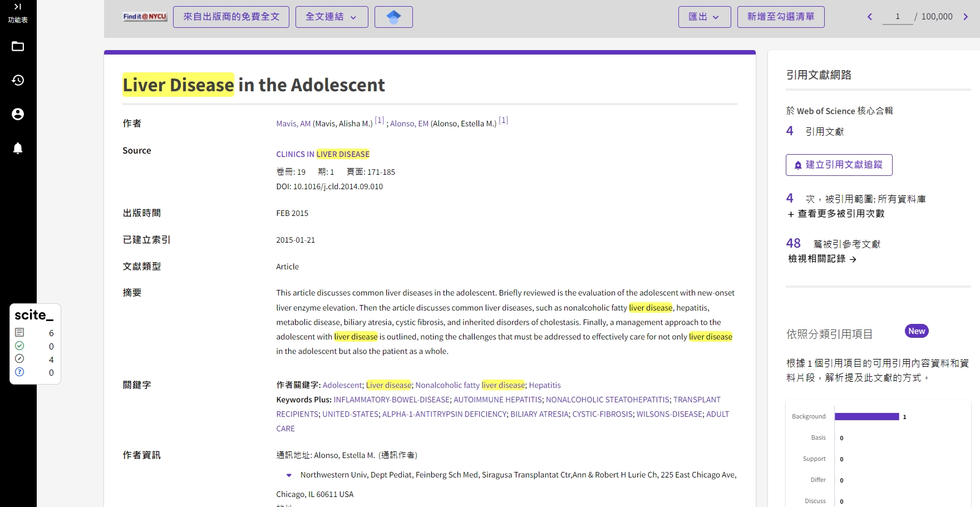Screen dimensions: 980x507
Task: Click scite publications count icon
Action: click(x=19, y=332)
